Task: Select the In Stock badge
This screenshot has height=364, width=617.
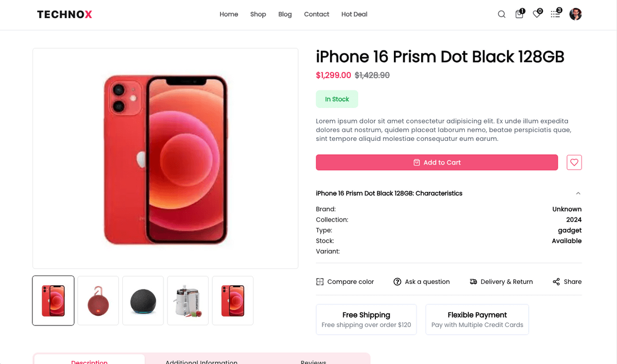Action: [x=337, y=99]
